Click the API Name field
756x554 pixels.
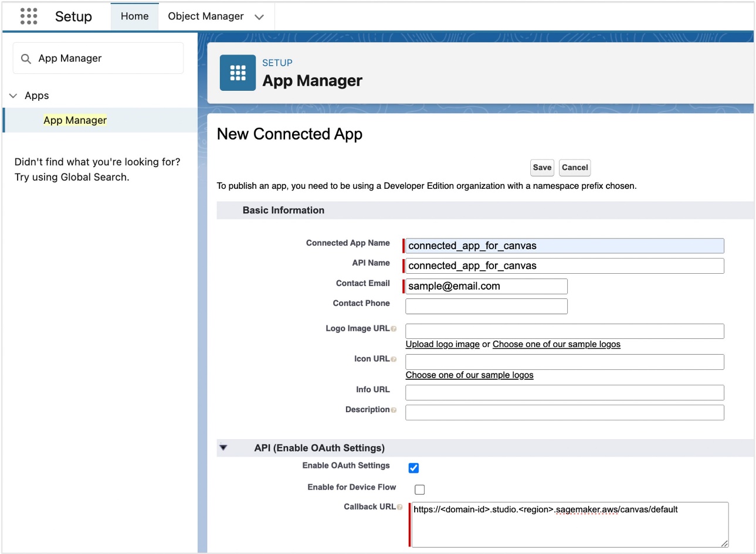coord(565,266)
